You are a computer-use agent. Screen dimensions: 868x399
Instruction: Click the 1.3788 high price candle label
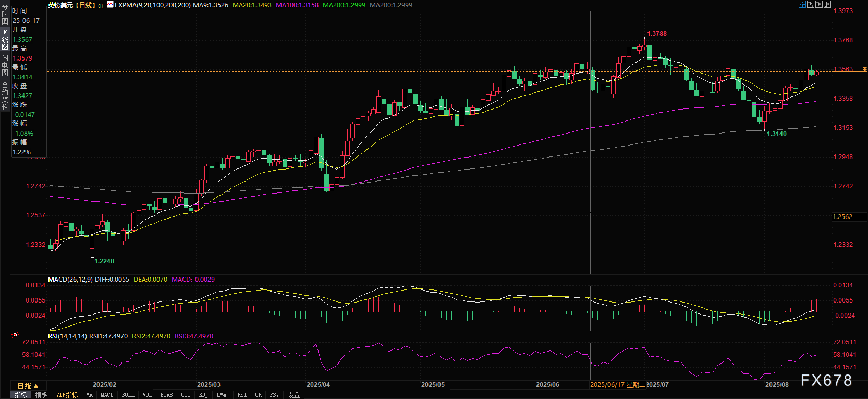(x=657, y=34)
